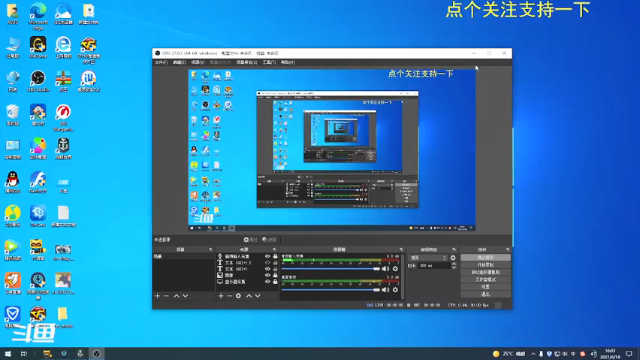The image size is (640, 360).
Task: Mute the first mixer channel speaker icon
Action: coord(385,269)
